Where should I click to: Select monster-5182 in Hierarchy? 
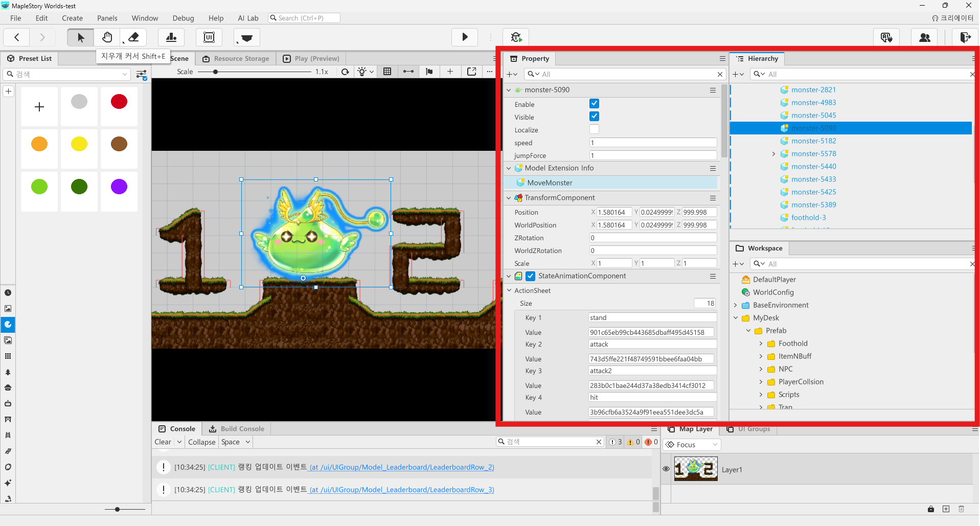813,141
